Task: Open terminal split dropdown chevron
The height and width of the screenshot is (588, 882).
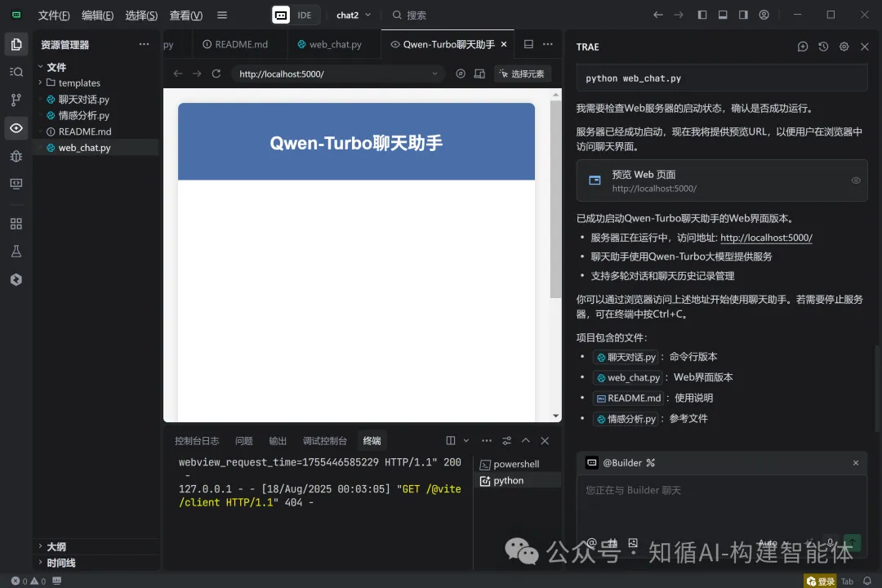Action: pyautogui.click(x=465, y=440)
